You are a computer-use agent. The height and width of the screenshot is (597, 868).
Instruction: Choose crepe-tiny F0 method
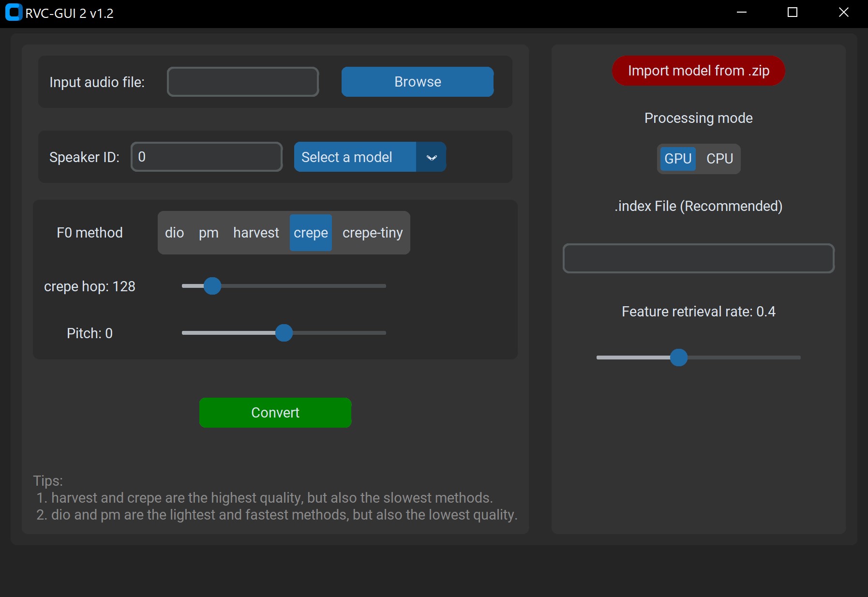click(x=372, y=233)
